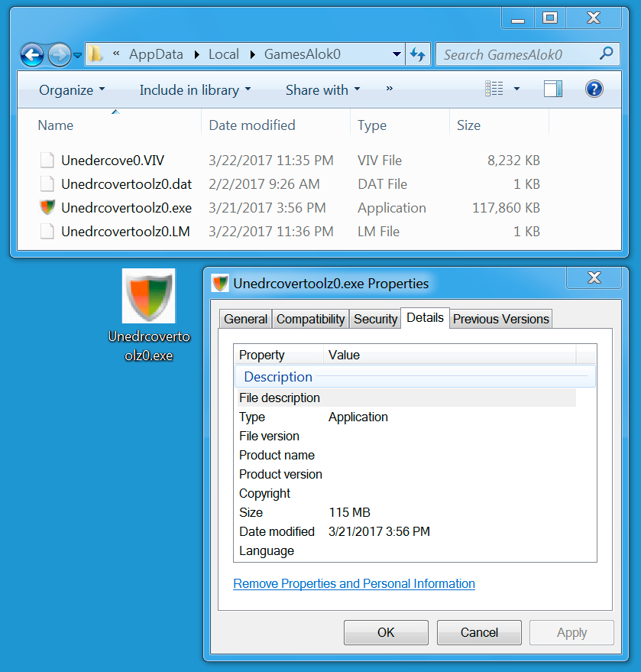641x672 pixels.
Task: Select AppData in the address breadcrumb
Action: click(156, 54)
